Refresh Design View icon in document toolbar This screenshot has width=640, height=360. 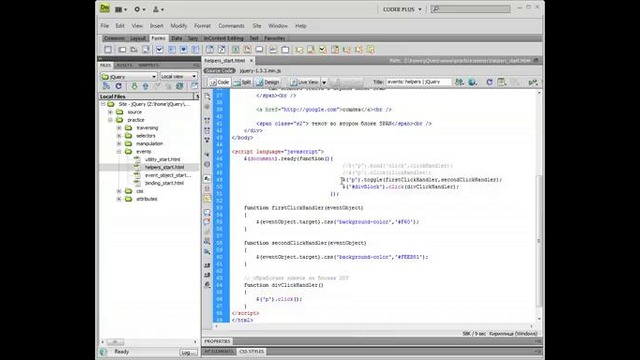point(489,82)
